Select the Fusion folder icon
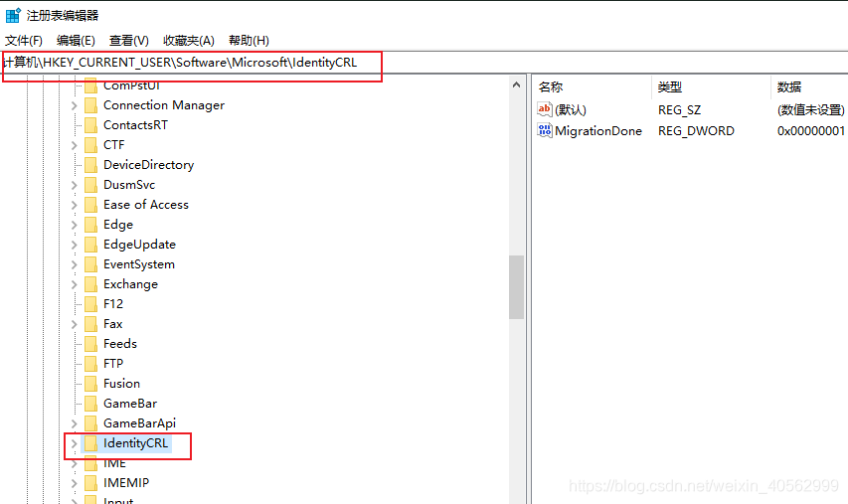 click(x=90, y=384)
